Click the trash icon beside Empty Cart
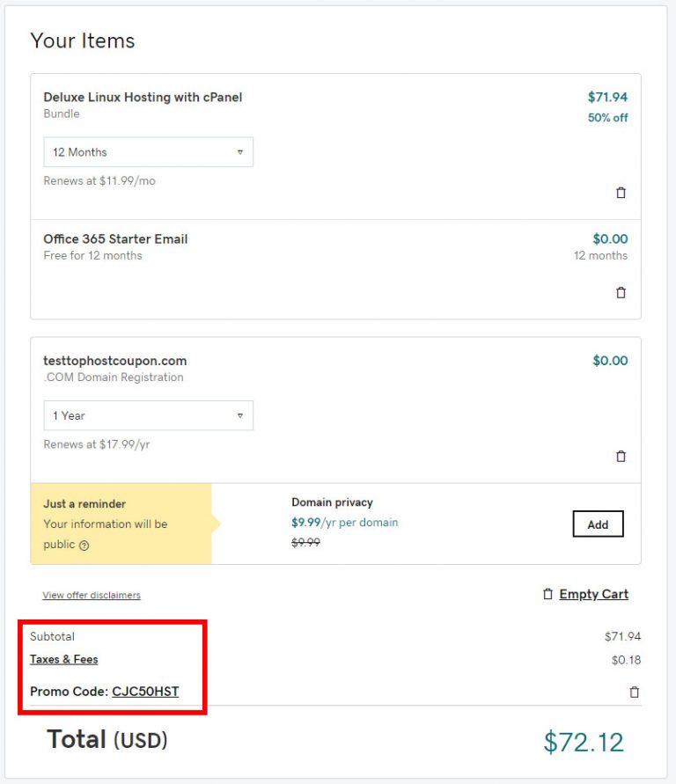Screen dimensions: 676x784 (547, 594)
